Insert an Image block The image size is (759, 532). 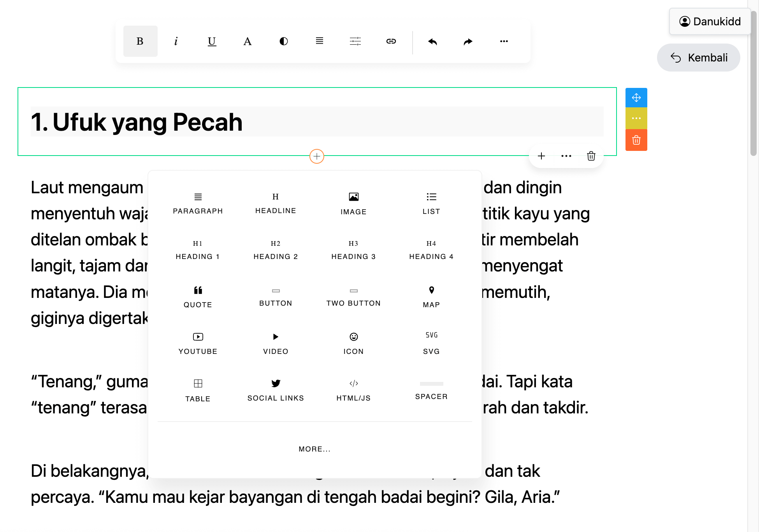click(x=353, y=203)
